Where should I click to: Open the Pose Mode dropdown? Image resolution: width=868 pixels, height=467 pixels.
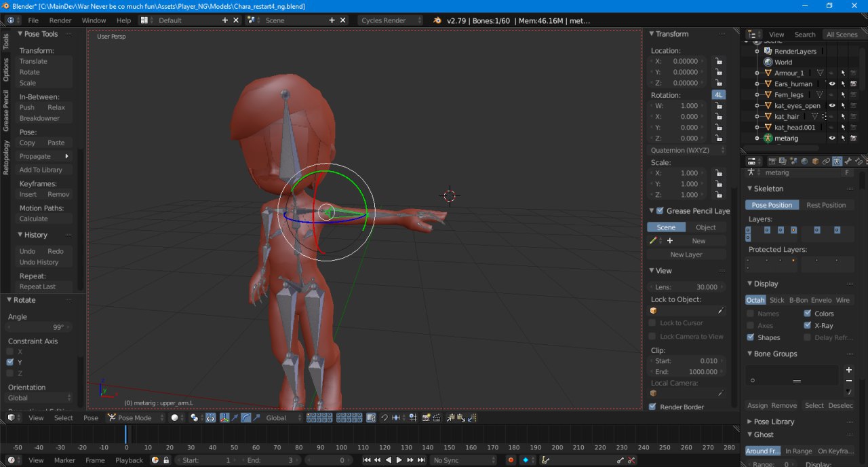[x=136, y=418]
